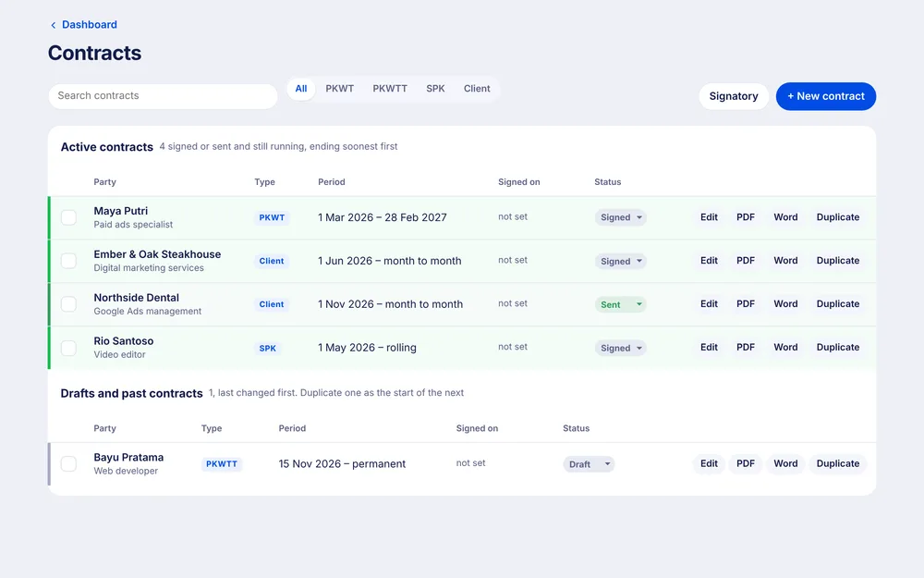Focus the Search contracts field
The width and height of the screenshot is (924, 578).
(x=163, y=95)
